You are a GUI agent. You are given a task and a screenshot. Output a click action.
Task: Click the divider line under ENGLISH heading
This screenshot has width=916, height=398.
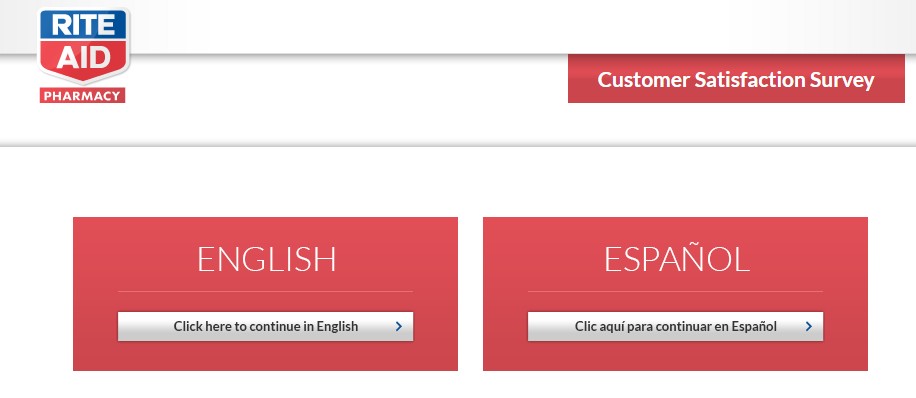[265, 291]
